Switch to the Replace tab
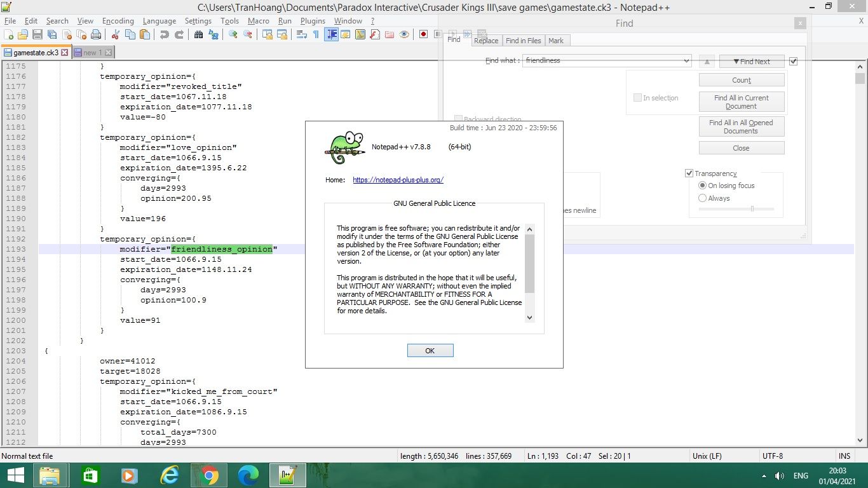 point(486,41)
